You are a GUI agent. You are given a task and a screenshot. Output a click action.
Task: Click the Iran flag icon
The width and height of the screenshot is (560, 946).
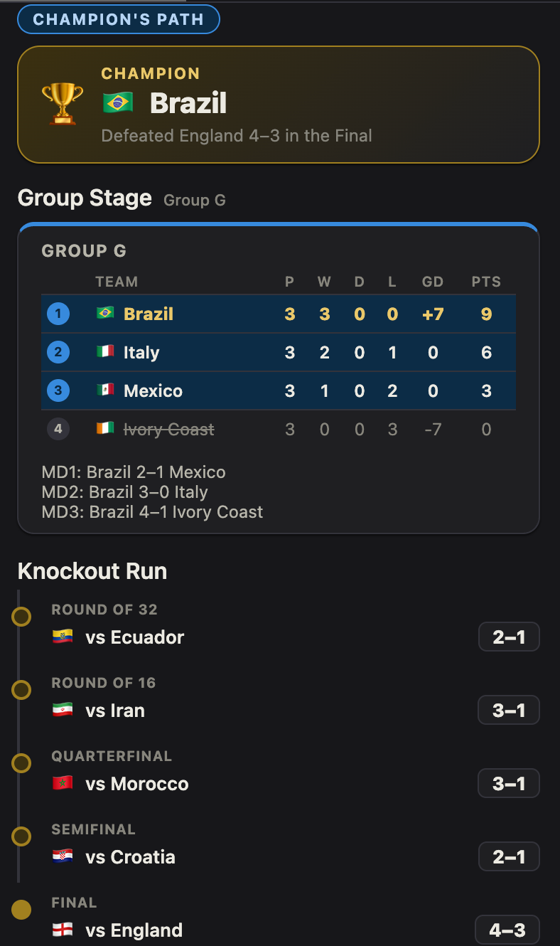(x=63, y=710)
